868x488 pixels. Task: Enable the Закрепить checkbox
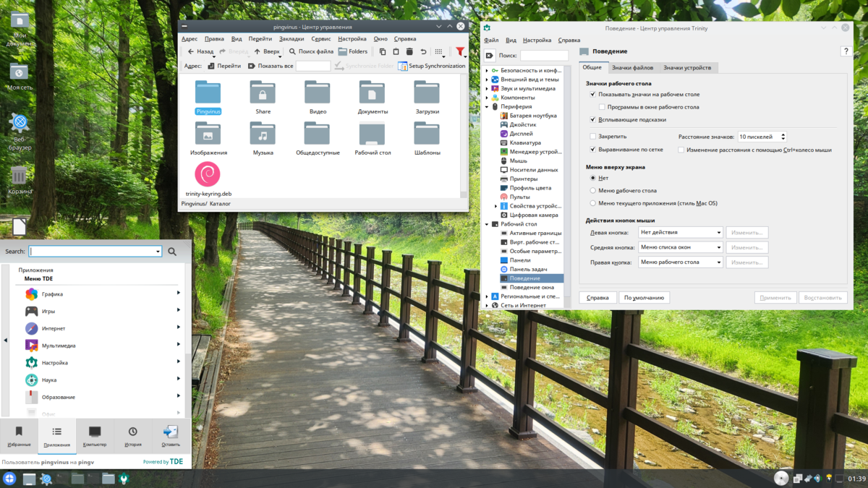(x=592, y=137)
